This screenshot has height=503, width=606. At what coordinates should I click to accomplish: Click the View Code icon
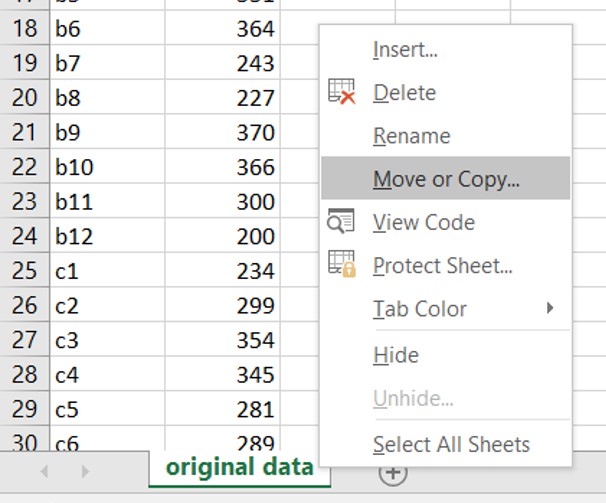pos(342,222)
